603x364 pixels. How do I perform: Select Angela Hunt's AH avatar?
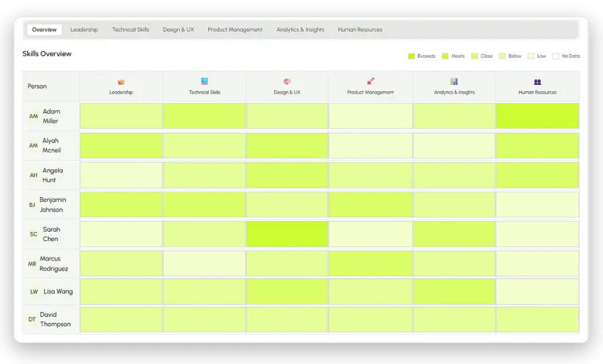pyautogui.click(x=34, y=175)
